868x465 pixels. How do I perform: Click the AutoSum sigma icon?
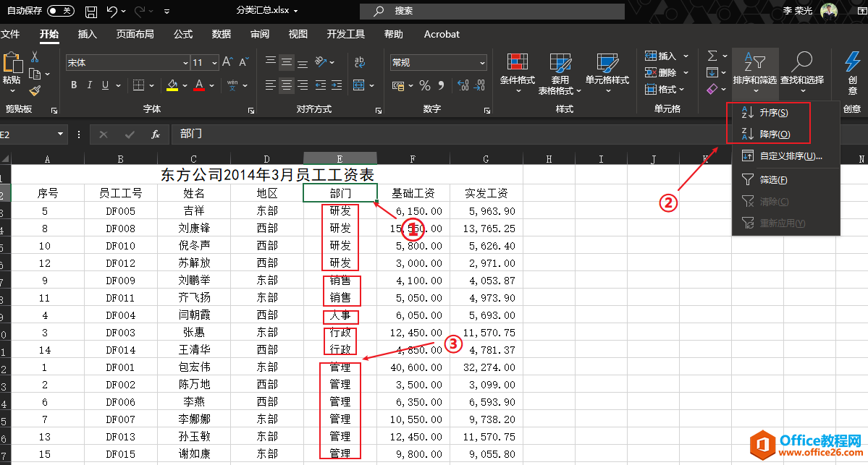pyautogui.click(x=712, y=56)
